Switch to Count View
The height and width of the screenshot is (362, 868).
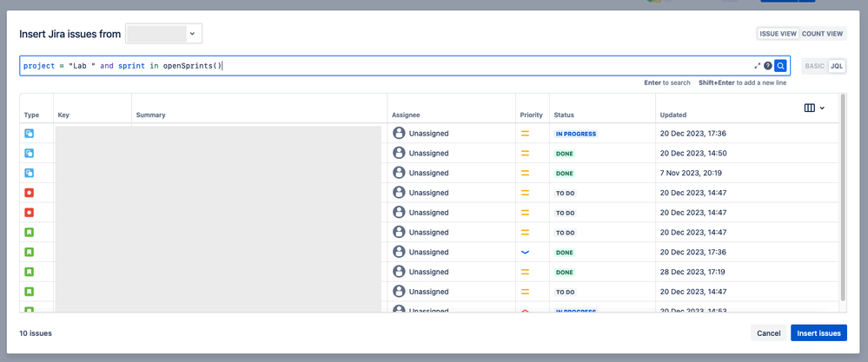(x=822, y=34)
